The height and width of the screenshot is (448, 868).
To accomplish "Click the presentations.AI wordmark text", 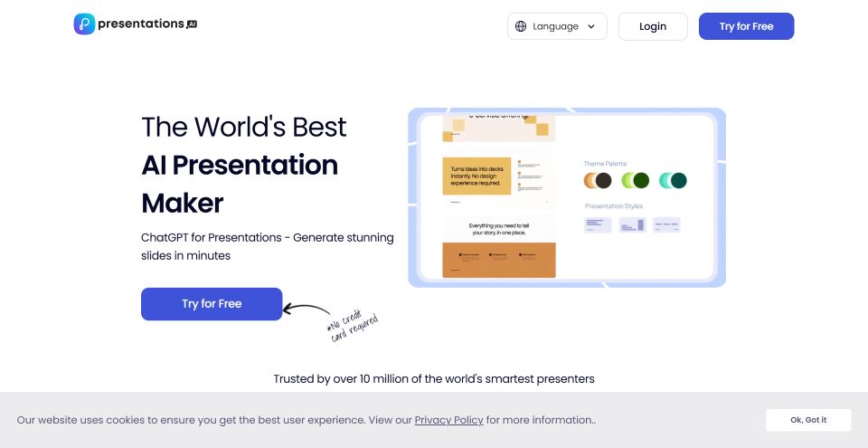I will click(x=147, y=24).
